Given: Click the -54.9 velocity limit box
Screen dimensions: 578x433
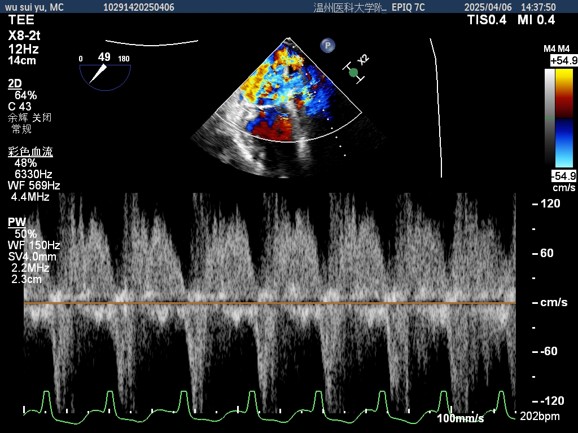Looking at the screenshot, I should point(564,176).
